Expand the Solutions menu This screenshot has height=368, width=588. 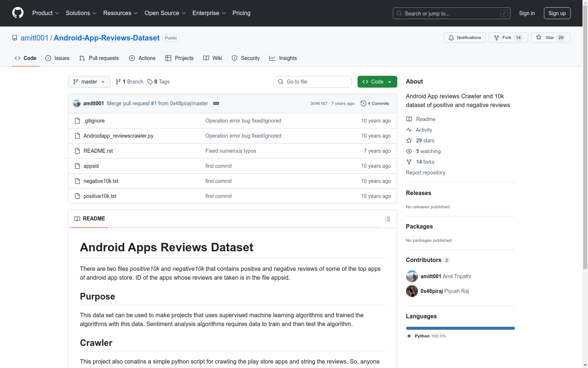(81, 13)
